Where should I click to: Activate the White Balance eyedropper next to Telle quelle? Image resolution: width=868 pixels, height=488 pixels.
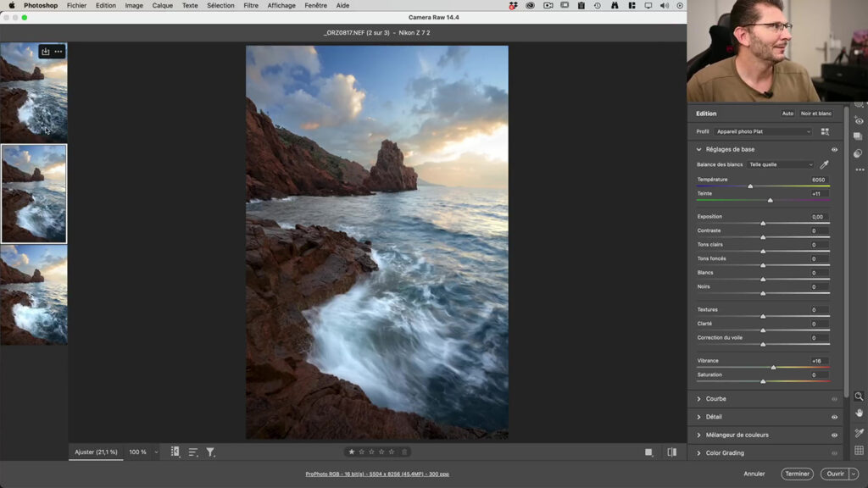pyautogui.click(x=825, y=164)
